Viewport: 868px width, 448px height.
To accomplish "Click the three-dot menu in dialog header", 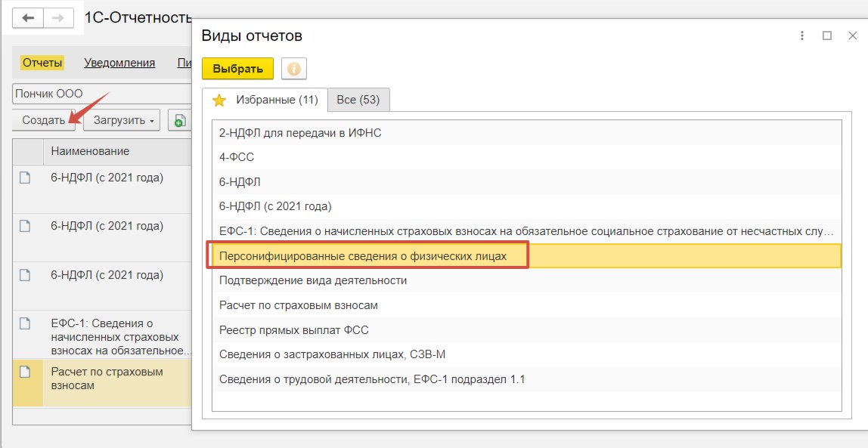I will point(801,36).
